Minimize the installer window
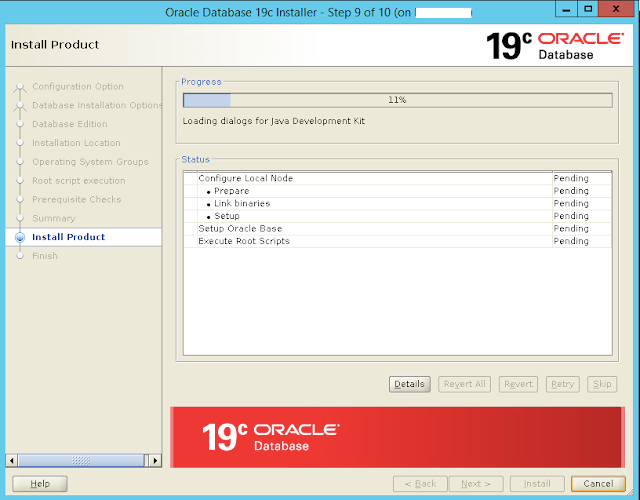 click(x=566, y=9)
